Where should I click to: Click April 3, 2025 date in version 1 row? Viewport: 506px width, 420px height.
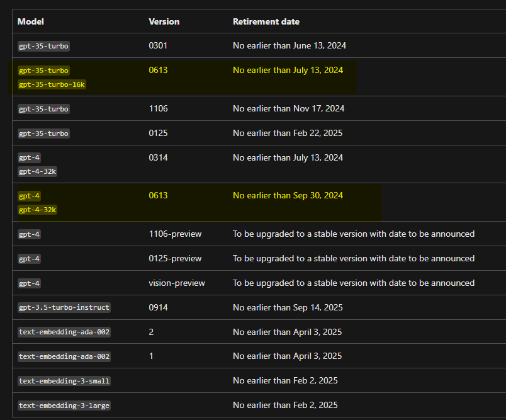[x=287, y=356]
